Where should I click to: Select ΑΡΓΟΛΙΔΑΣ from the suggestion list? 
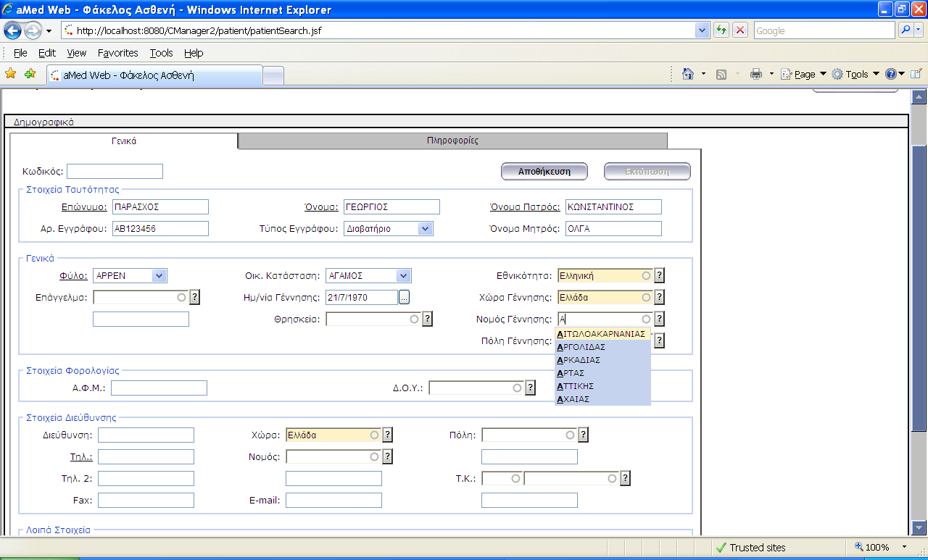[602, 347]
